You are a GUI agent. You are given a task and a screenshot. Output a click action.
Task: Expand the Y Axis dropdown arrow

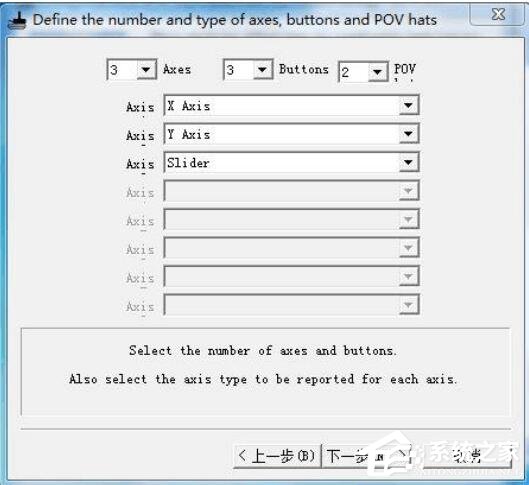coord(408,134)
